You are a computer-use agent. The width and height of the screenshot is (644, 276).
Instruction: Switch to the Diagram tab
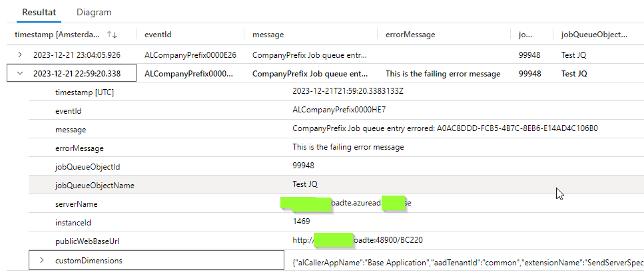pyautogui.click(x=94, y=12)
